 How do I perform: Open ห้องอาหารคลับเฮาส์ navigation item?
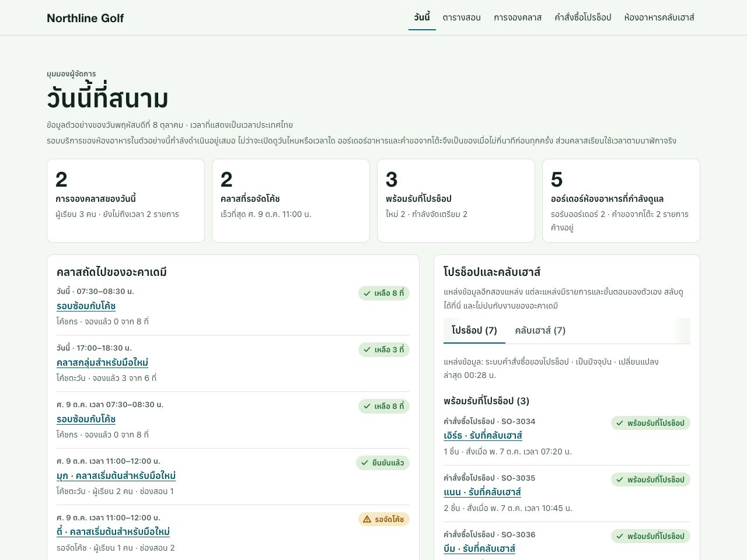coord(659,17)
